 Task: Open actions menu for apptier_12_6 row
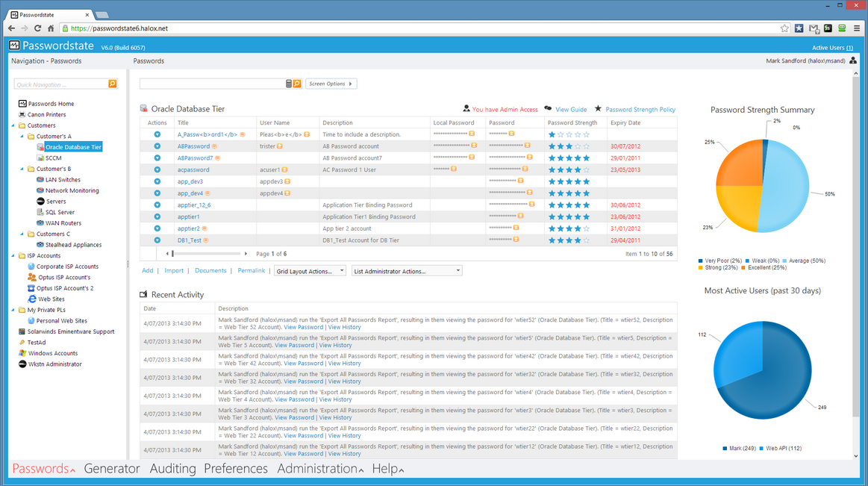pos(157,205)
